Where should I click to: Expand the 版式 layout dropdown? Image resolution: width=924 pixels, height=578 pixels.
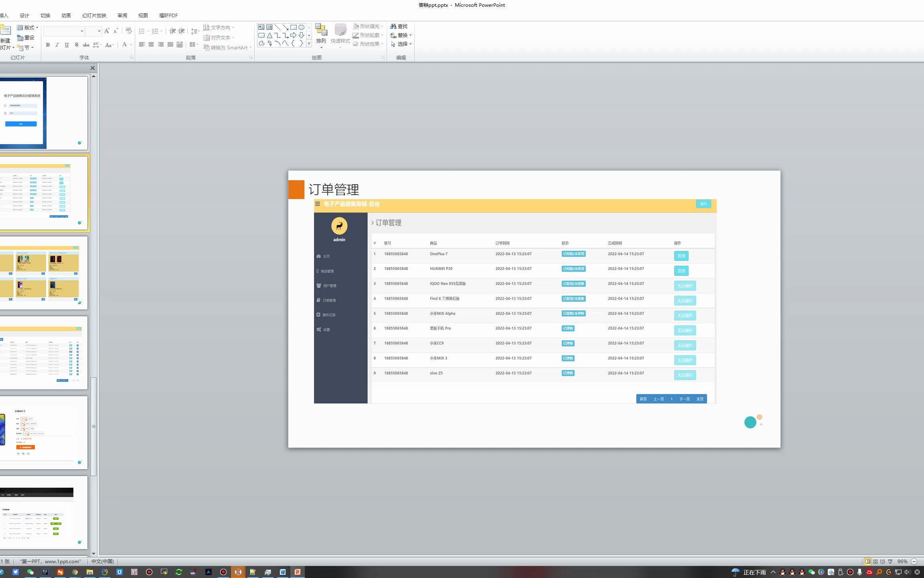point(28,27)
